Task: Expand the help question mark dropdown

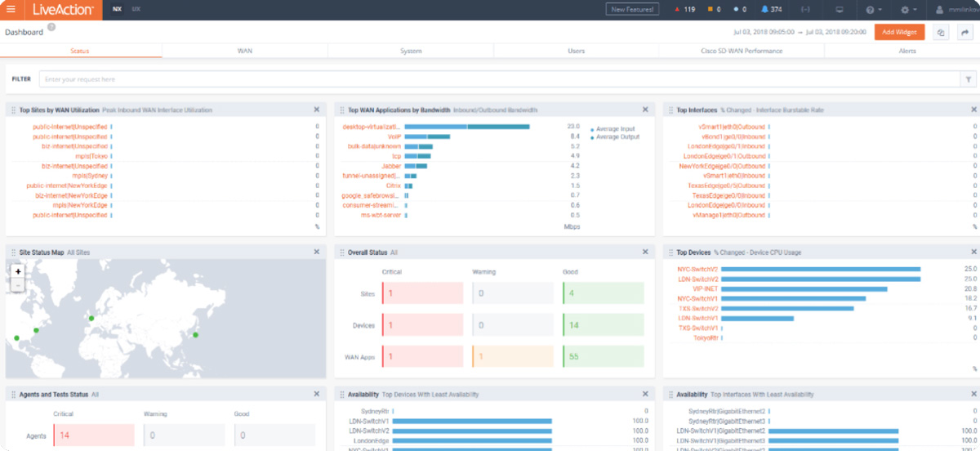Action: click(x=873, y=10)
